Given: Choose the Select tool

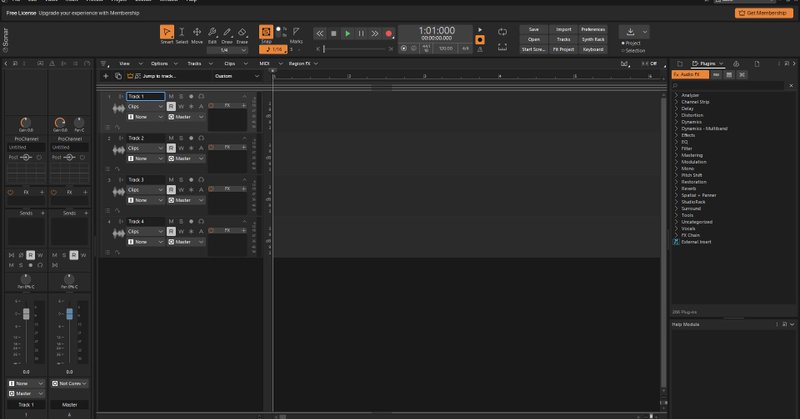Looking at the screenshot, I should [x=182, y=32].
